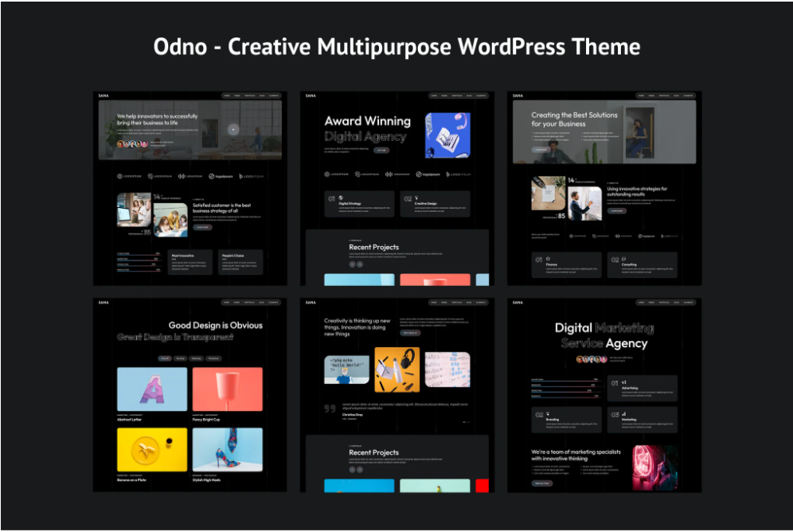The height and width of the screenshot is (532, 793).
Task: Click the 'Christine Gray' testimonial author name
Action: (x=353, y=415)
